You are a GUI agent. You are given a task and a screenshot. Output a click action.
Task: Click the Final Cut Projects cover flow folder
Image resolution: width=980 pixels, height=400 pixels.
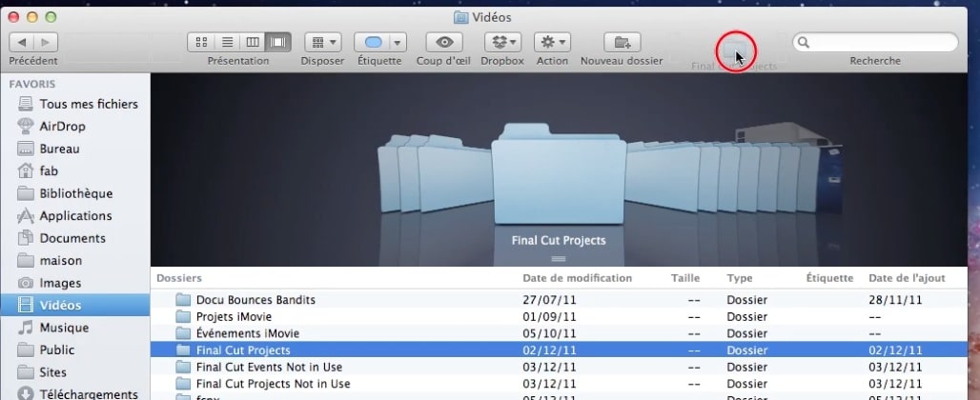pyautogui.click(x=559, y=176)
